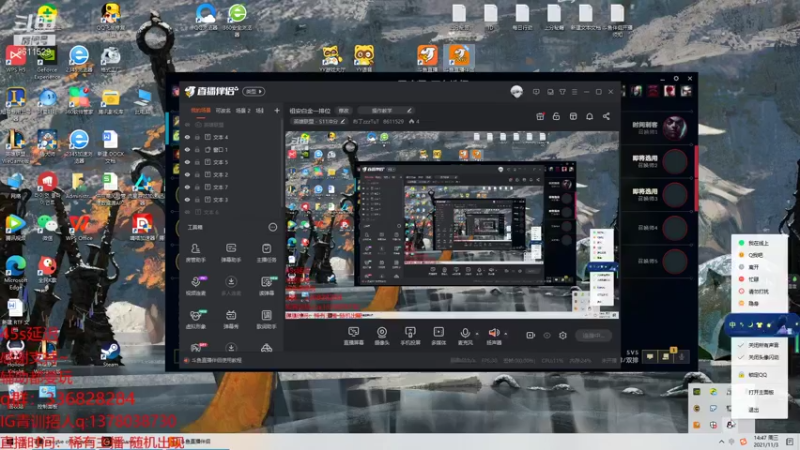Open 视频连麦 video link tool

(x=195, y=286)
